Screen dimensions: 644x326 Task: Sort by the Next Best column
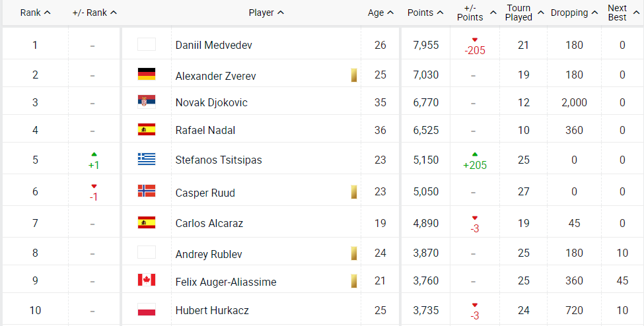622,13
